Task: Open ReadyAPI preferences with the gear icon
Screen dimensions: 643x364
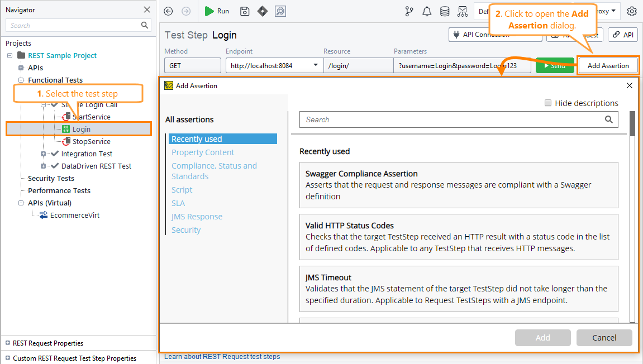Action: pyautogui.click(x=631, y=11)
